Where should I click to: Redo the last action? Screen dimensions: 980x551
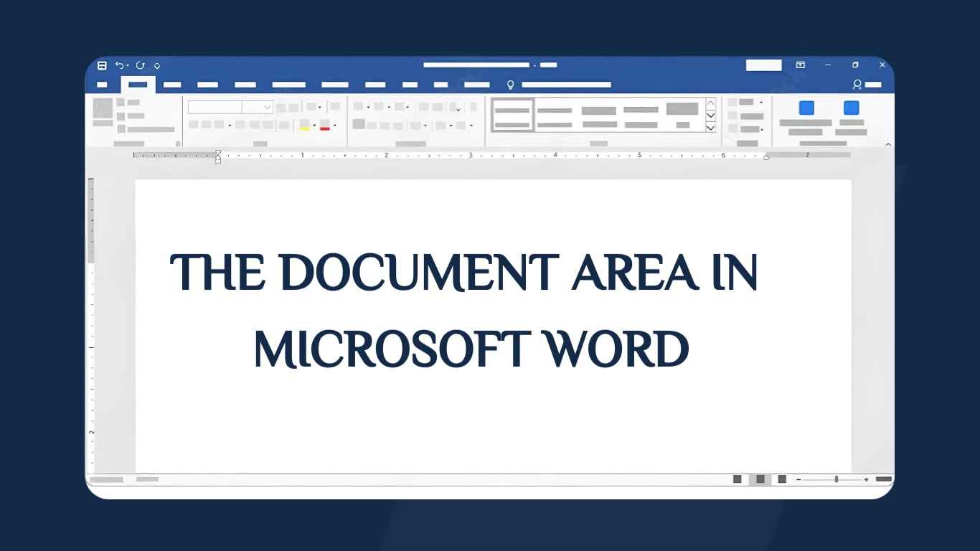click(140, 65)
